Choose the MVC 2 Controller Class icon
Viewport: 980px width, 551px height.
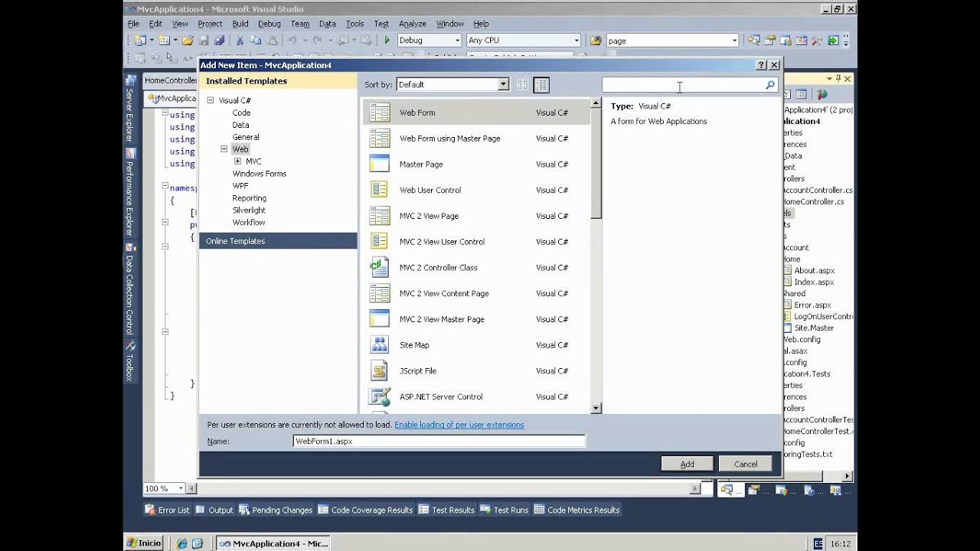tap(380, 268)
